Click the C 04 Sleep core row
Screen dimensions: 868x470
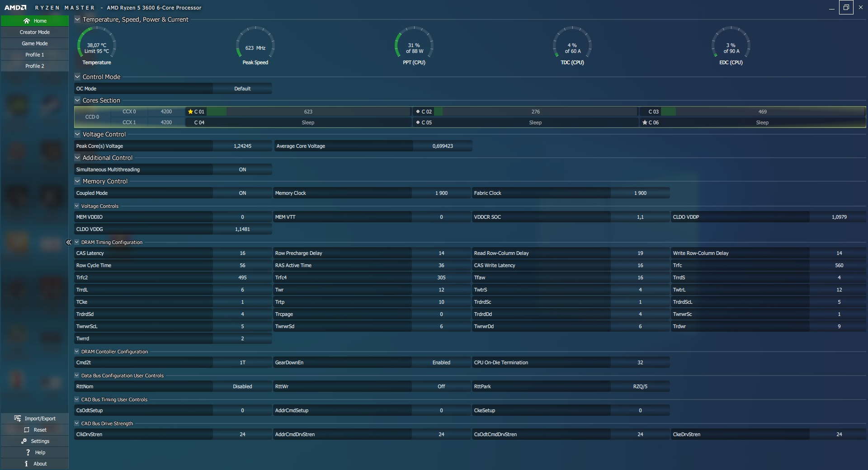(298, 122)
